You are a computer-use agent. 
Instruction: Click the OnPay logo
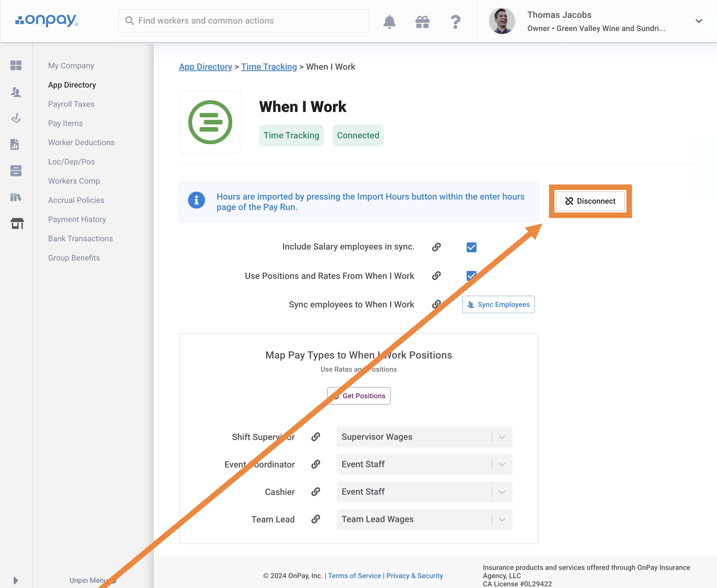[x=46, y=21]
